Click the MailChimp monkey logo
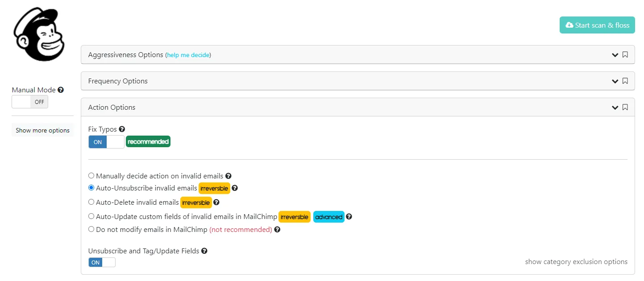The image size is (644, 281). coord(39,34)
